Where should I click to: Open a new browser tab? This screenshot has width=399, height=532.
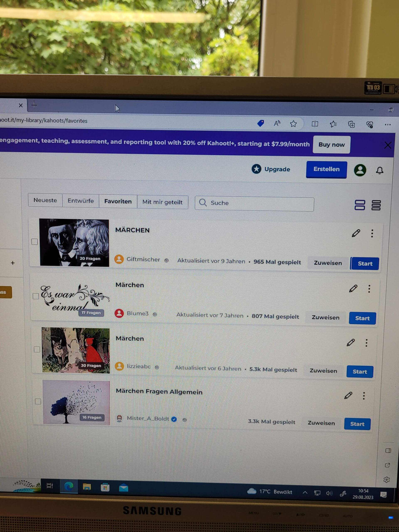(x=34, y=105)
